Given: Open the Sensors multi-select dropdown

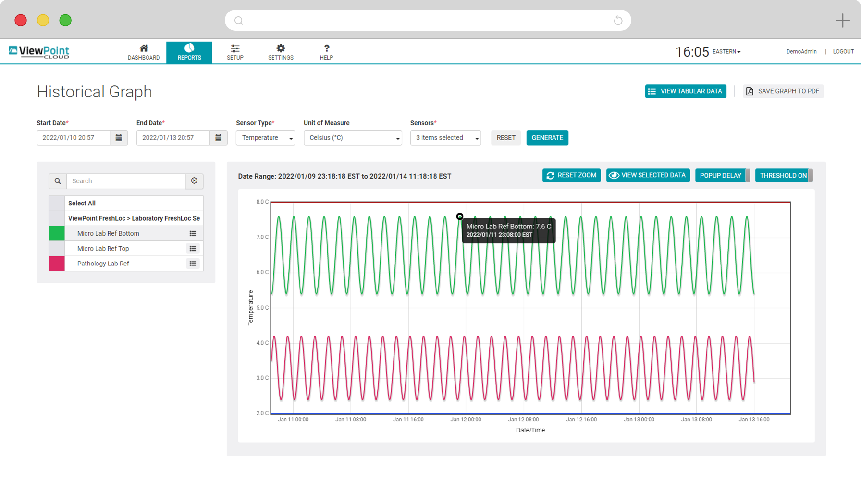Looking at the screenshot, I should (445, 138).
